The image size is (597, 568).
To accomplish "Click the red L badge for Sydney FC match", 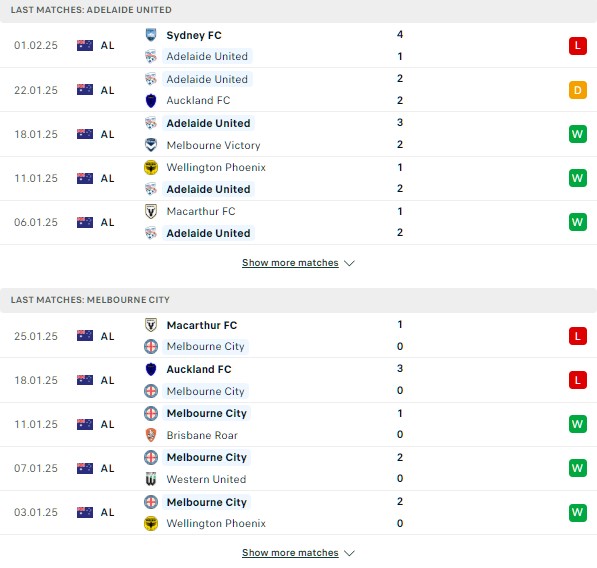I will coord(578,46).
